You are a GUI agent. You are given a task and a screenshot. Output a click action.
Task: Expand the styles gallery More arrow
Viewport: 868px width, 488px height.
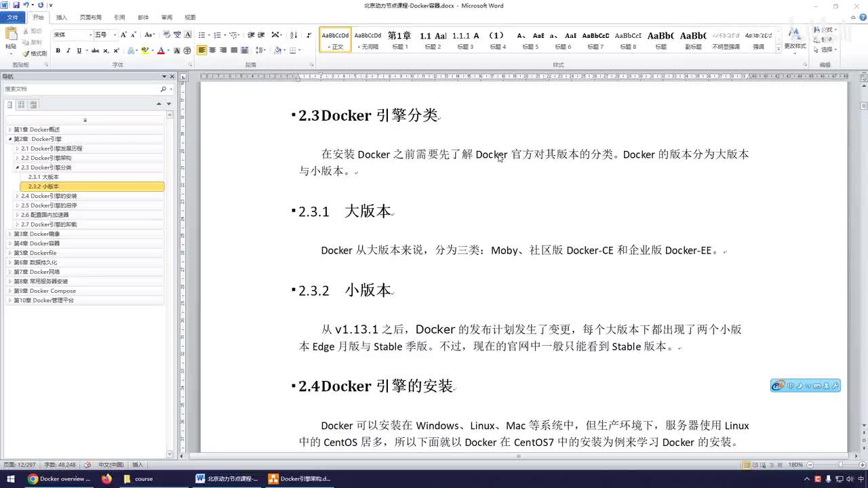(778, 49)
